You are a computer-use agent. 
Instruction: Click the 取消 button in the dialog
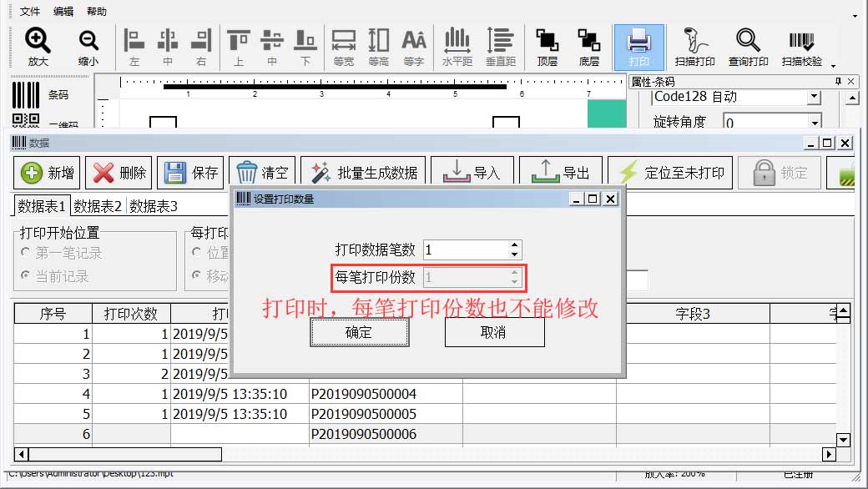tap(494, 332)
